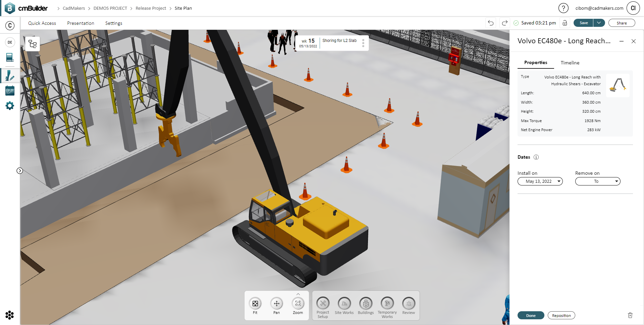Open the schedule calendar sidebar icon

pyautogui.click(x=10, y=91)
